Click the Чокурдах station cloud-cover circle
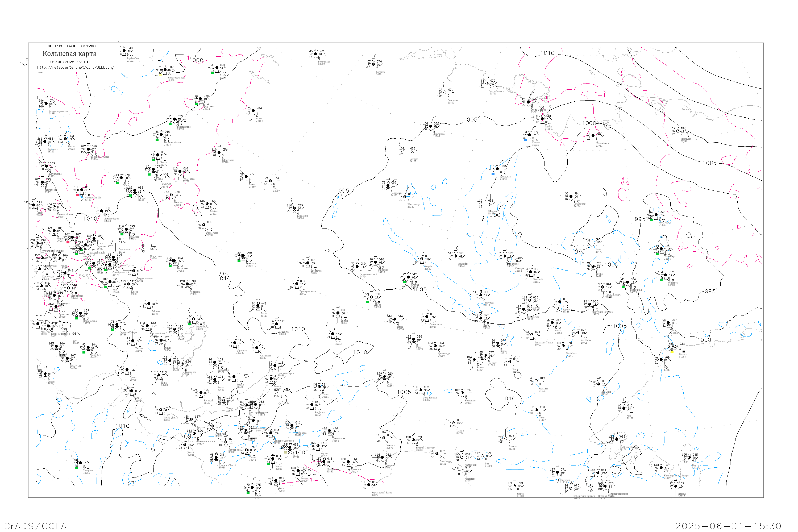798x532 pixels. [678, 131]
